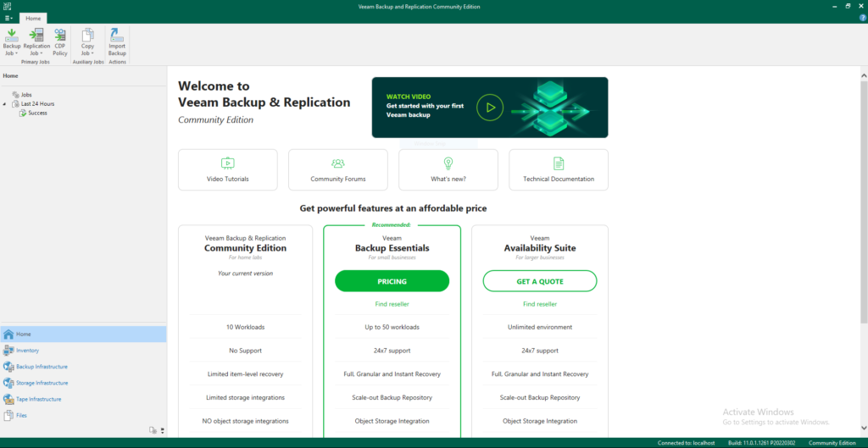
Task: Open the help question-mark icon
Action: tap(862, 18)
